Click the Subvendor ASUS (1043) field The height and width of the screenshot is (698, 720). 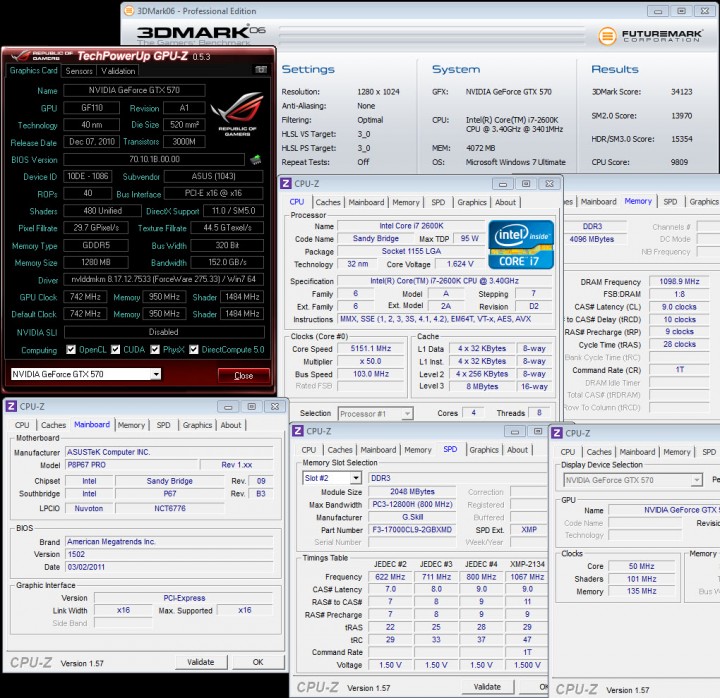[214, 176]
